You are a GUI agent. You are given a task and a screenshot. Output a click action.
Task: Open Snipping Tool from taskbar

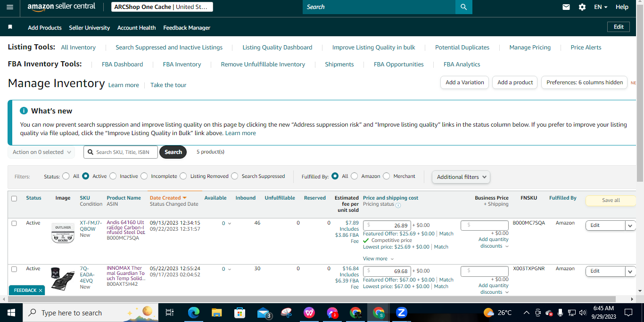point(286,312)
